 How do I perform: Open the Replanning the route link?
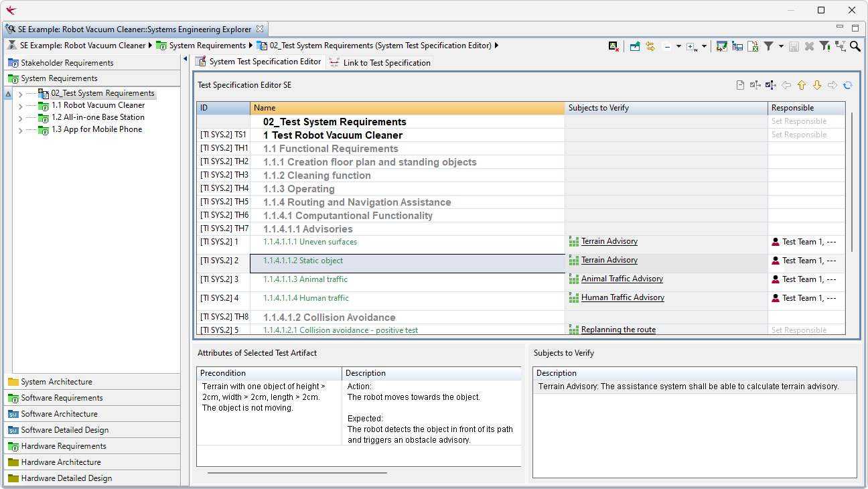click(618, 330)
